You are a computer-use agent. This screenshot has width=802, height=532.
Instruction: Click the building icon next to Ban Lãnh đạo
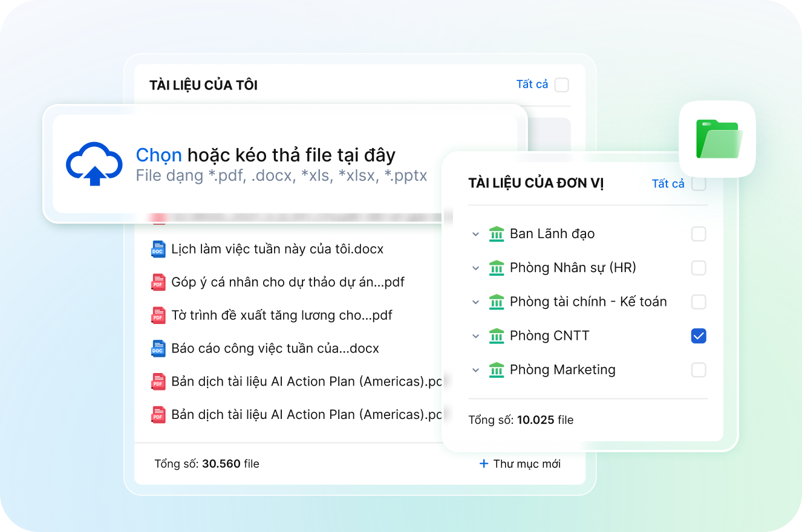pos(496,234)
